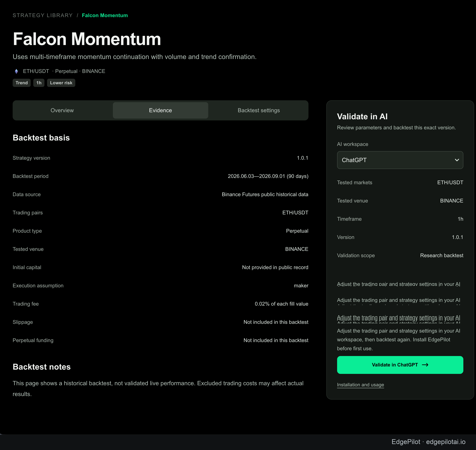Switch to the Overview tab

point(62,110)
